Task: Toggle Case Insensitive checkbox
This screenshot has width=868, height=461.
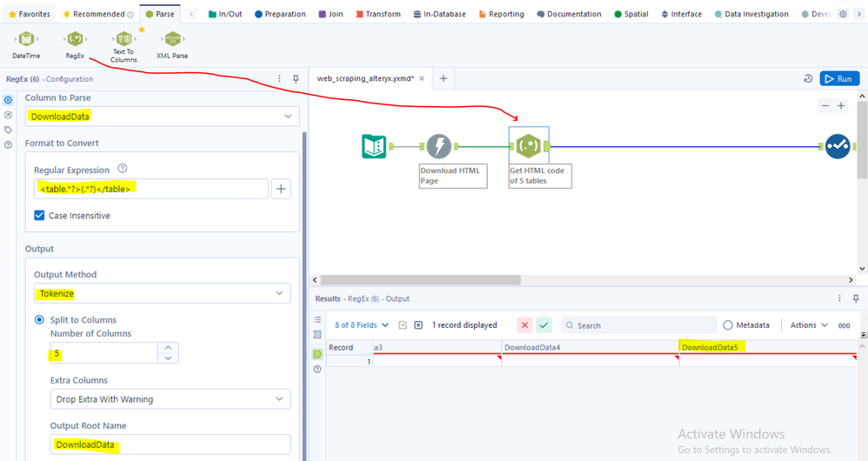Action: (x=39, y=216)
